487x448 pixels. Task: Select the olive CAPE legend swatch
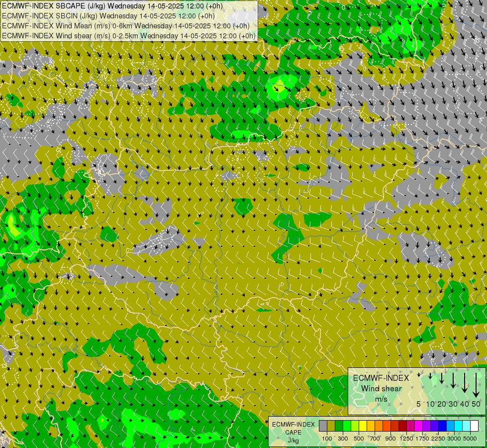[x=331, y=426]
